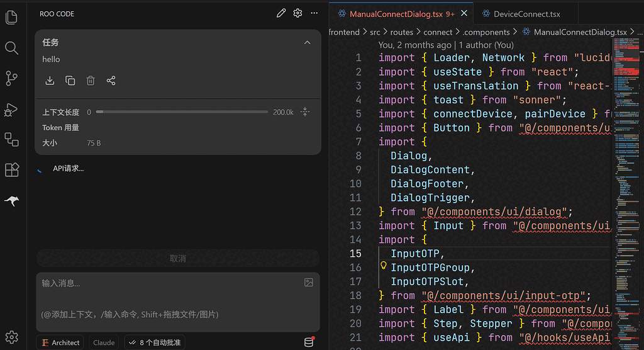This screenshot has height=350, width=644.
Task: Open the Roo Code more actions menu
Action: (314, 13)
